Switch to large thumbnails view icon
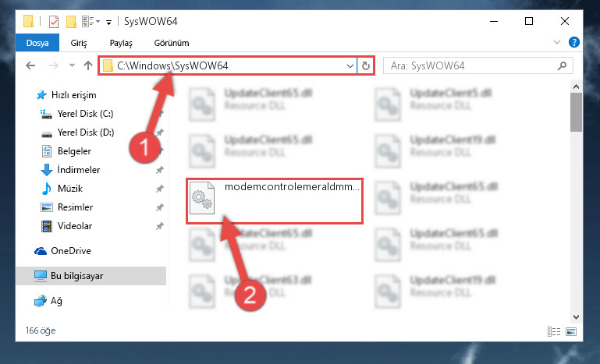Screen dimensions: 600x364 [x=571, y=331]
